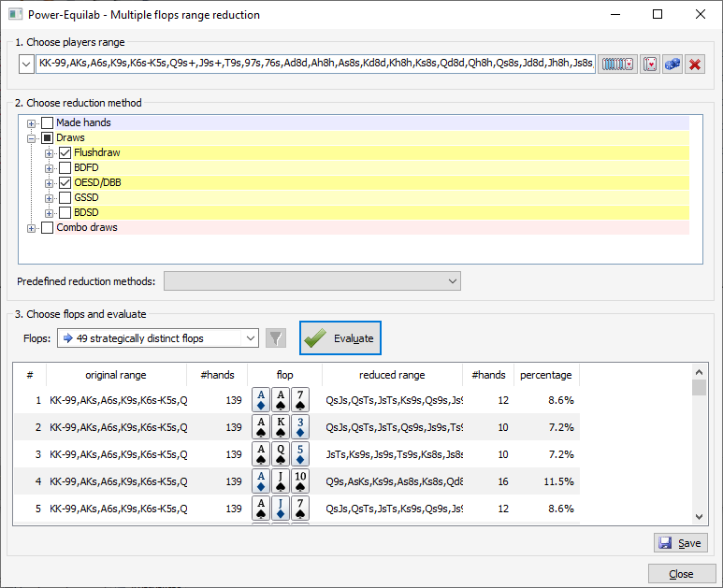Click the flop filter funnel icon

(276, 338)
